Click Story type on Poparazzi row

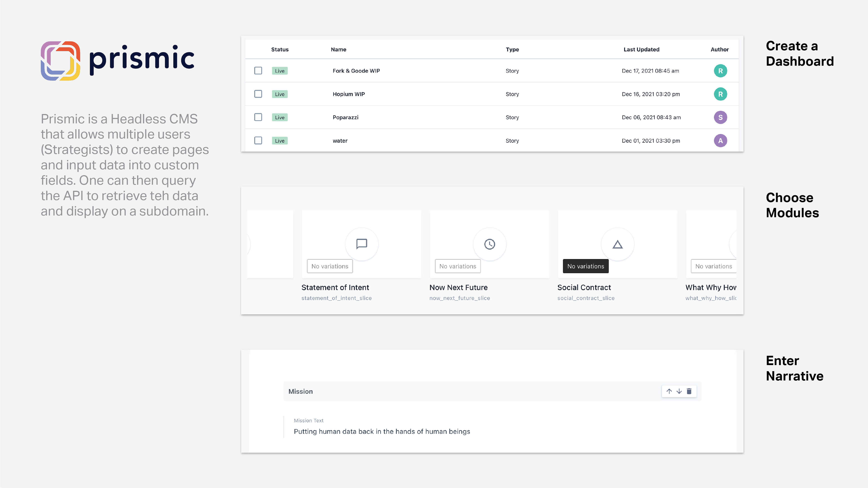point(512,117)
